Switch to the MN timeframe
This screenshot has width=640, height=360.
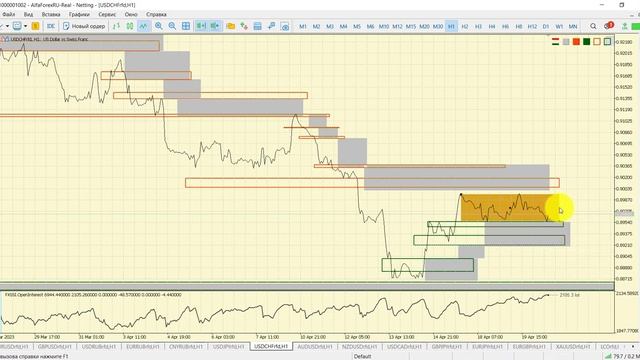(x=573, y=26)
